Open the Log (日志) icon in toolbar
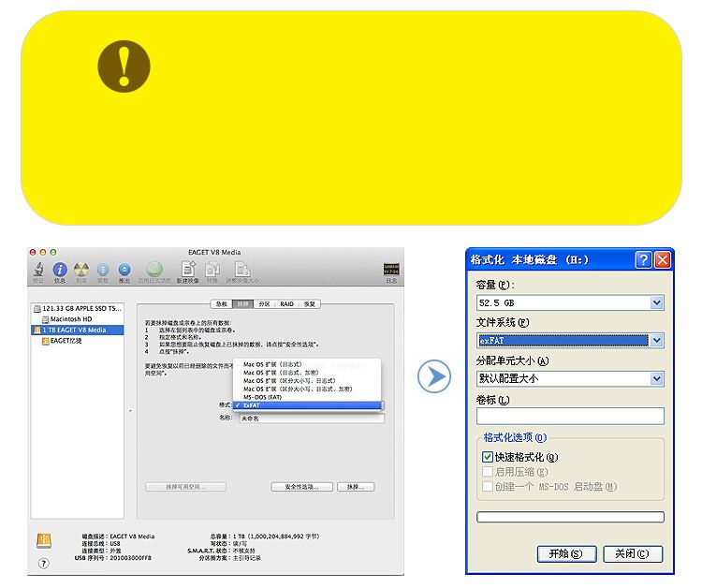 pos(391,271)
